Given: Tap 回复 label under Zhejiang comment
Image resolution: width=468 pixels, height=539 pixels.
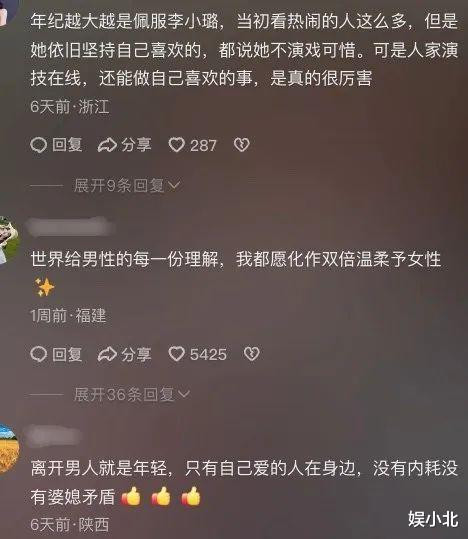Looking at the screenshot, I should tap(67, 145).
